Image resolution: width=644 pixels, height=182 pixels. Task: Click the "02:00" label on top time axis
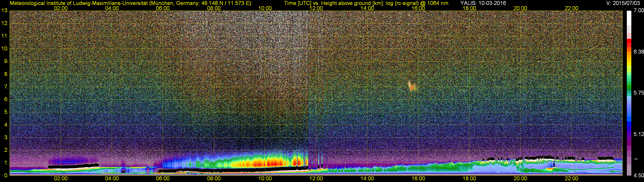coord(61,8)
